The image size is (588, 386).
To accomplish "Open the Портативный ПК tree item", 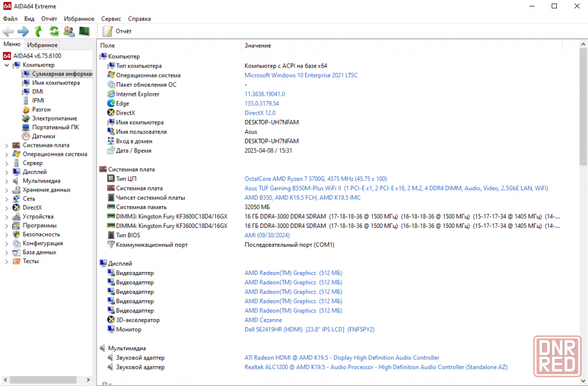I will pyautogui.click(x=55, y=127).
